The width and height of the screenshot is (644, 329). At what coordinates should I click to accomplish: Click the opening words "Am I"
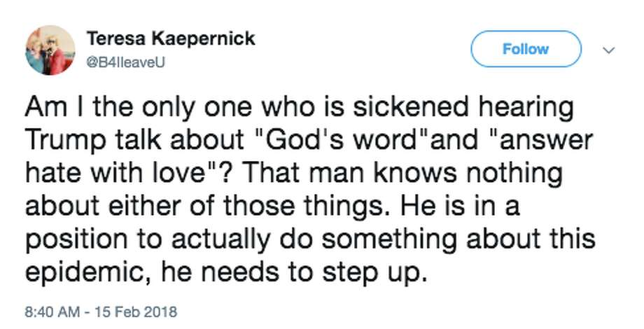pos(54,107)
